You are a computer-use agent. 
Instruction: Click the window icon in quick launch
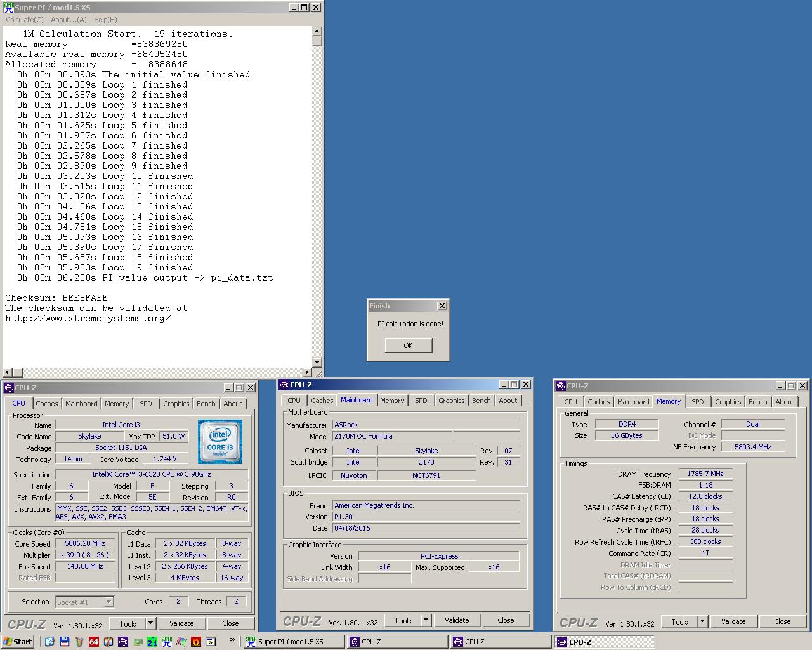point(211,642)
